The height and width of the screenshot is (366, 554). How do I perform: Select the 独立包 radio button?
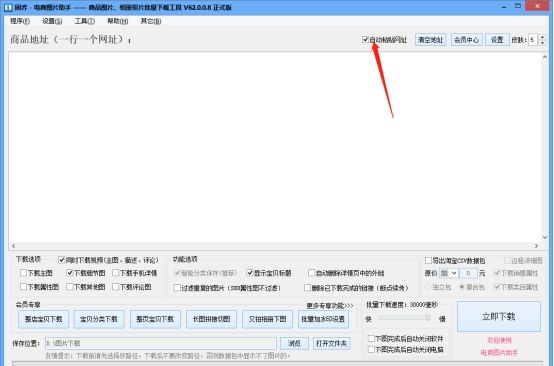tap(429, 287)
